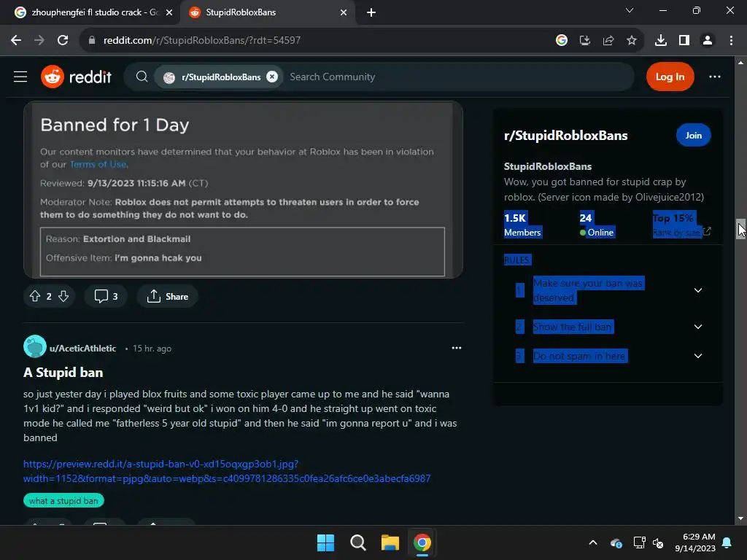Image resolution: width=747 pixels, height=560 pixels.
Task: Share the Banned for 1 Day post
Action: 167,296
